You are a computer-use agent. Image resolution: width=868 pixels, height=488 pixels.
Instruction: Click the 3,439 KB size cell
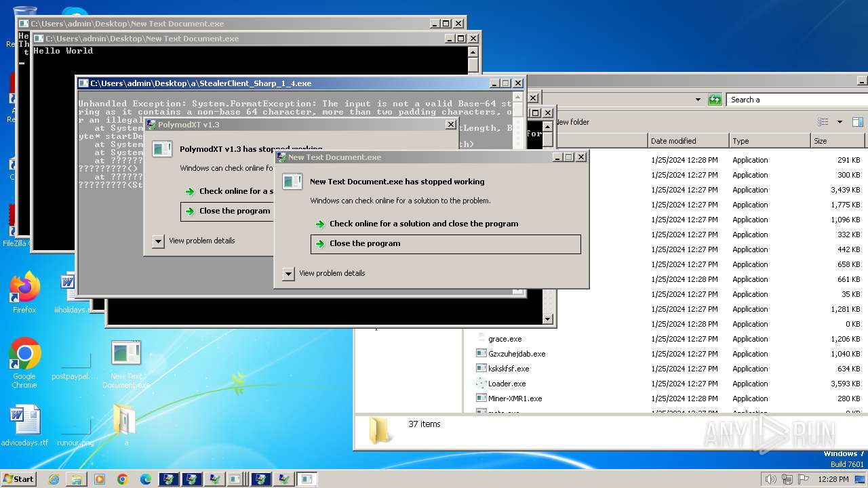(846, 190)
